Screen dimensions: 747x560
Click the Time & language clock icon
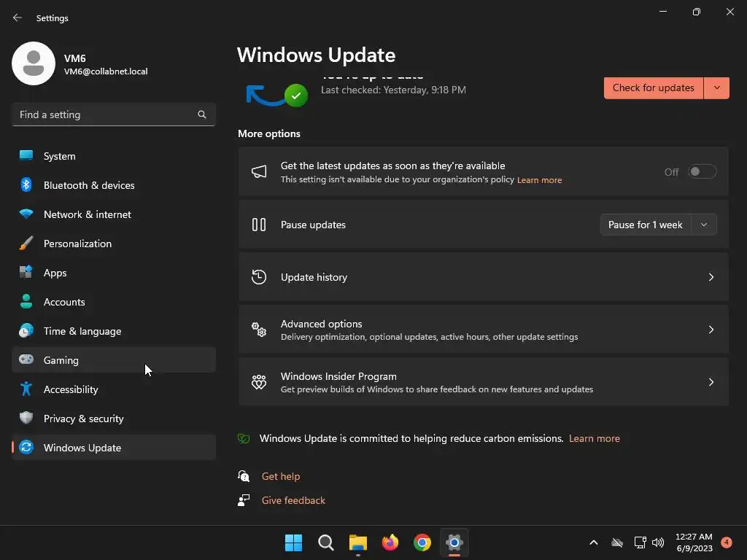[x=26, y=330]
